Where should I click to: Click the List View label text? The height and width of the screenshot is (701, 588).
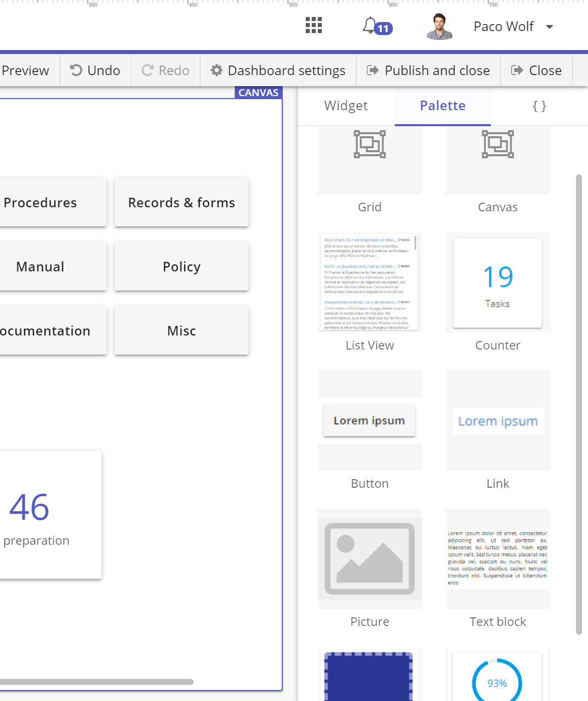(x=370, y=345)
